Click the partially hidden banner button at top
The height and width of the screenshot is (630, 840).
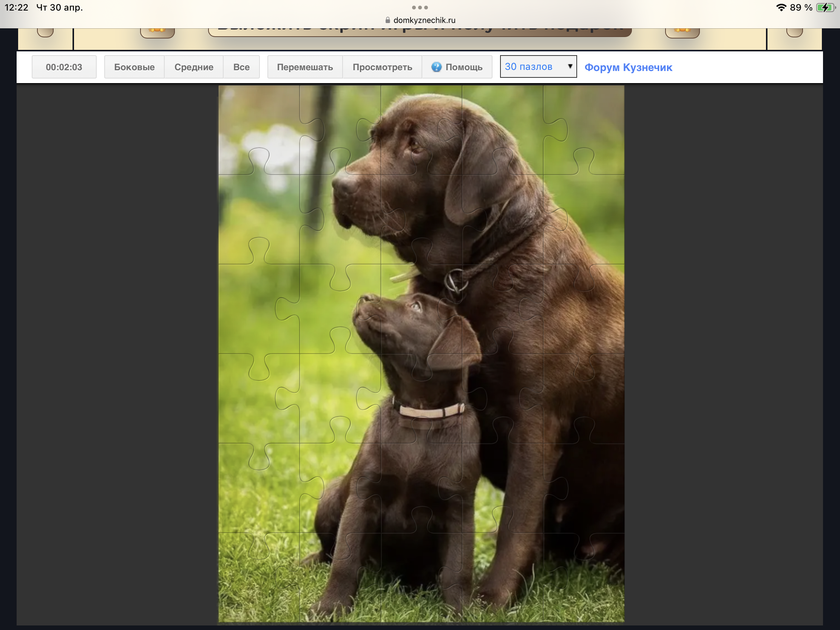(x=420, y=32)
